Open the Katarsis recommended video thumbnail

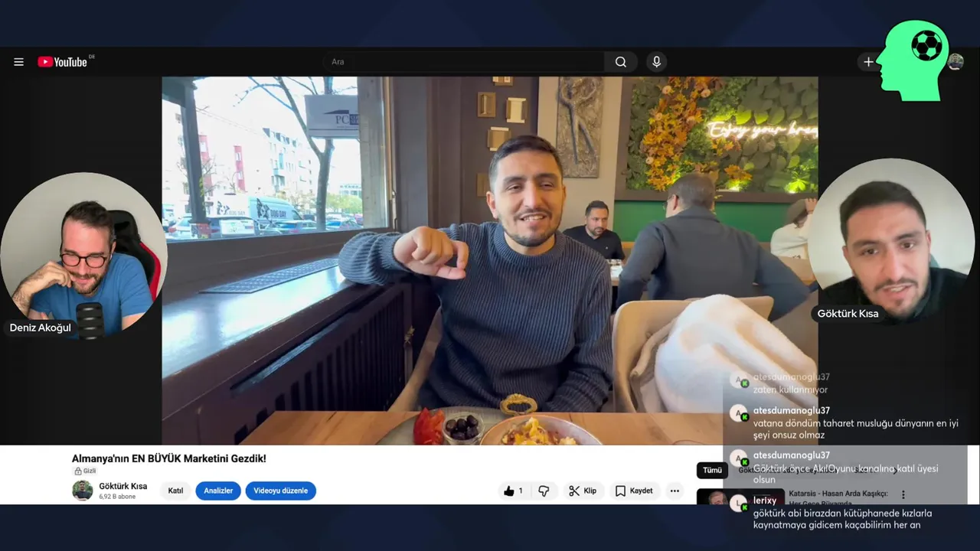740,497
